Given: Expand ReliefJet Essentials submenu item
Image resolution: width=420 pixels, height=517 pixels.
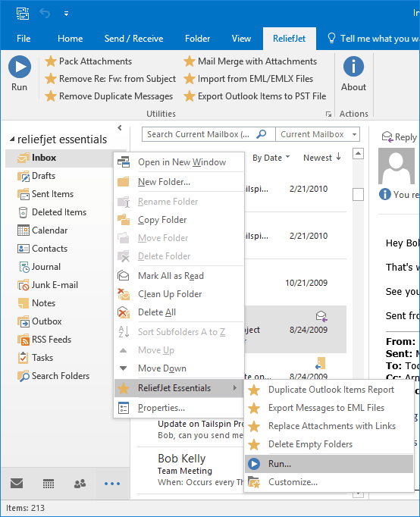Looking at the screenshot, I should tap(179, 388).
